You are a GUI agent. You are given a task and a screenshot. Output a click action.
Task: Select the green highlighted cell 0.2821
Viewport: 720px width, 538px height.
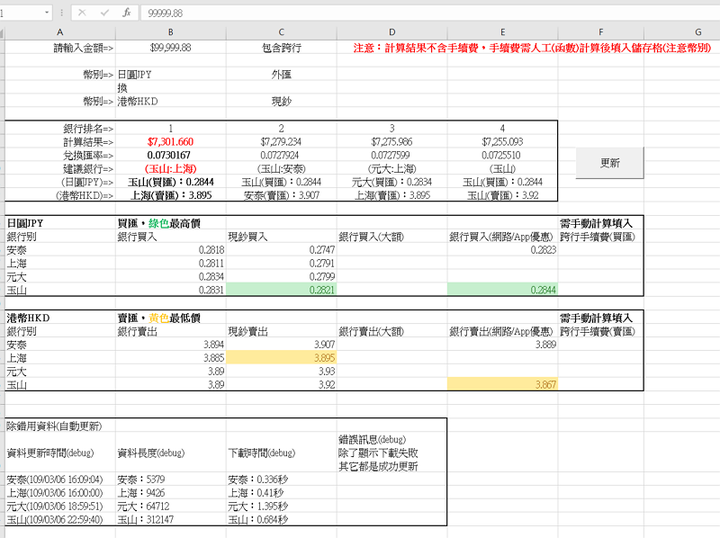click(x=281, y=290)
